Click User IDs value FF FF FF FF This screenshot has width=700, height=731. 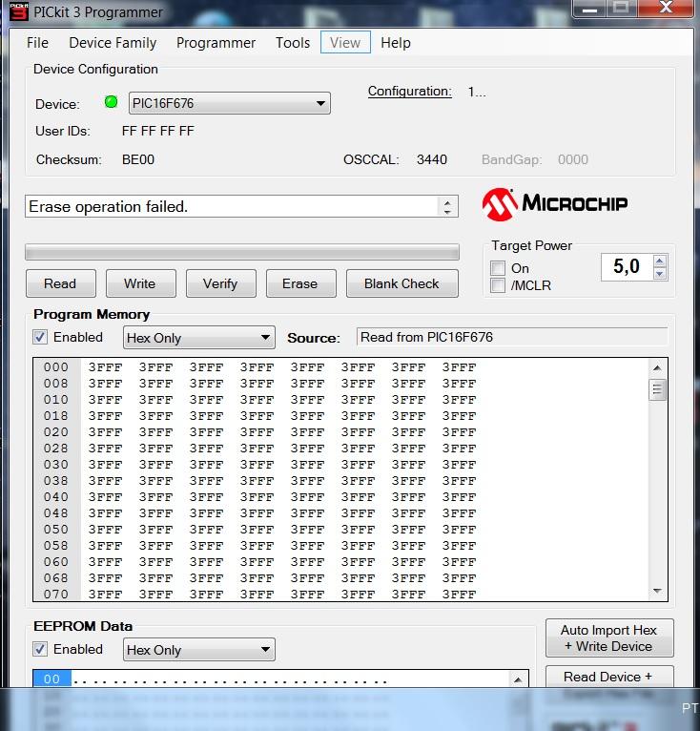click(157, 131)
